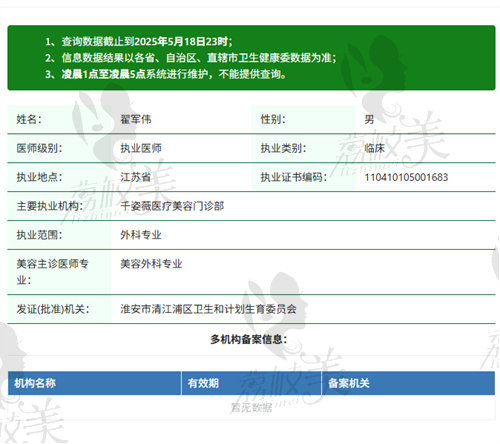
Task: Click the 医师级别 label
Action: coord(39,148)
